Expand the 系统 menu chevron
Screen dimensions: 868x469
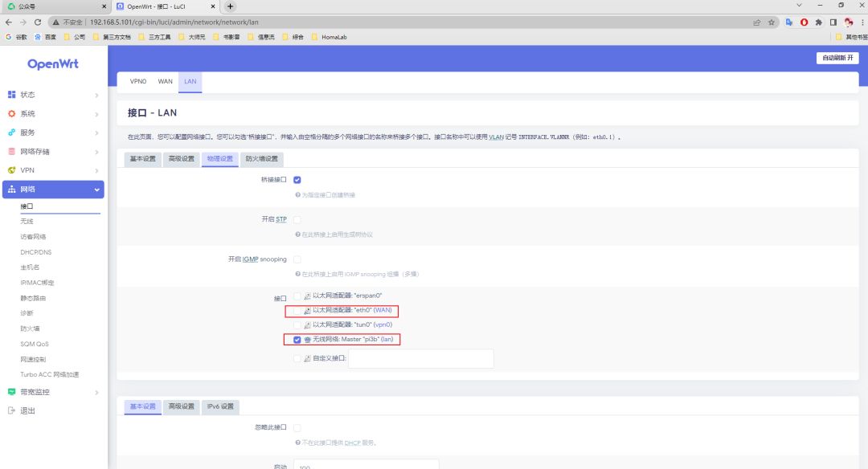97,114
